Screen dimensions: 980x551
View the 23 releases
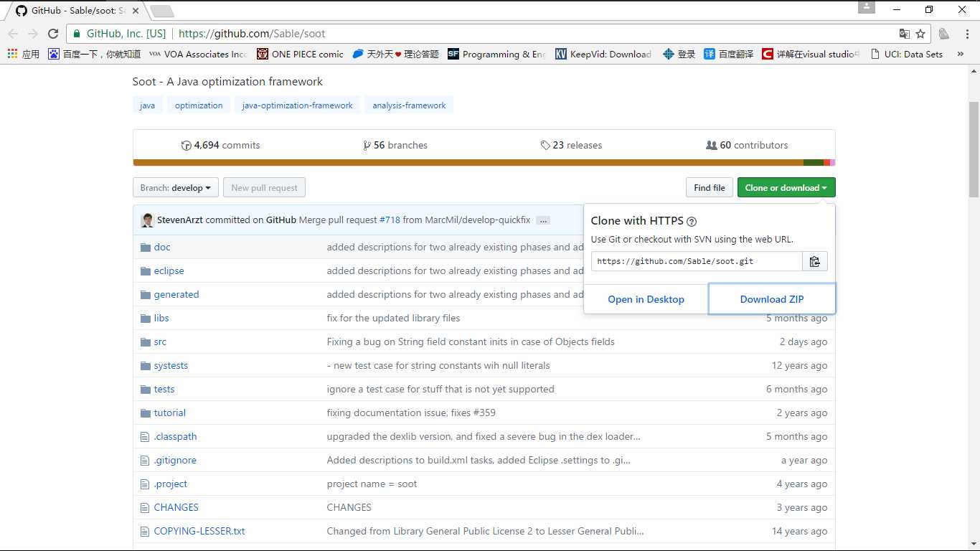pyautogui.click(x=571, y=145)
